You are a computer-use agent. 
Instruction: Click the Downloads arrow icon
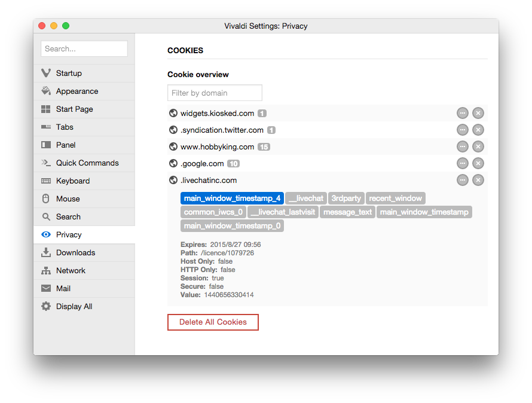click(x=46, y=252)
